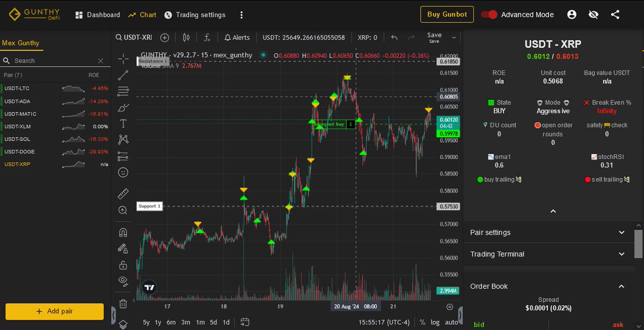Activate the zoom in tool
The height and width of the screenshot is (330, 644).
[x=123, y=210]
